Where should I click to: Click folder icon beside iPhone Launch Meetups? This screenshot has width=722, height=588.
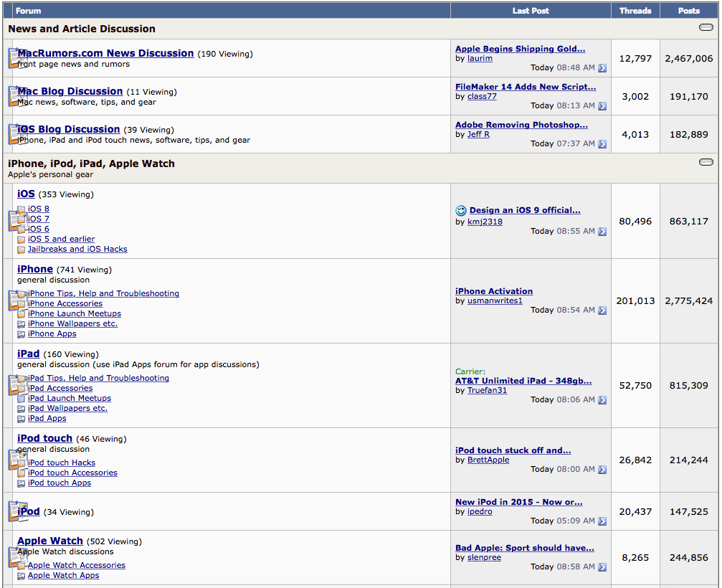[22, 314]
